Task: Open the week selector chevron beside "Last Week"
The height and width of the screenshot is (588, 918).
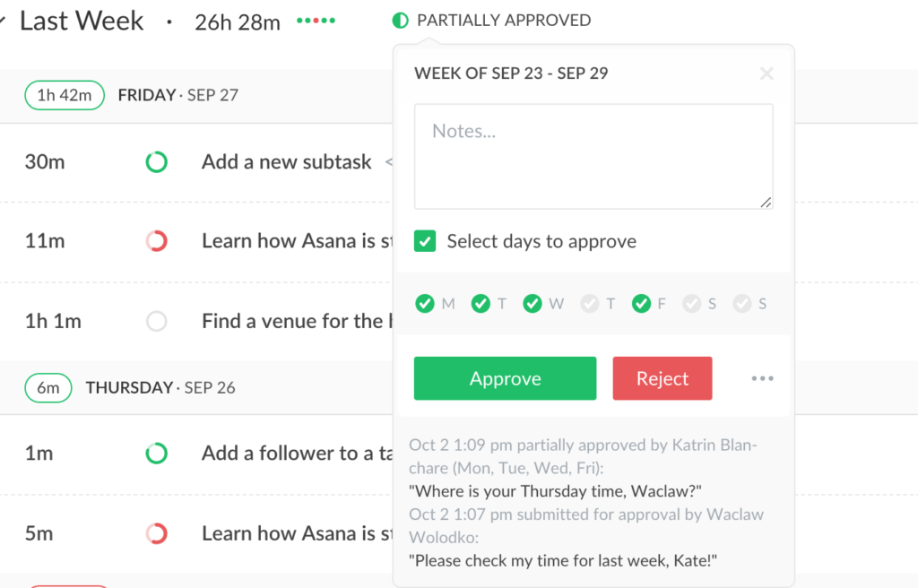Action: (4, 20)
